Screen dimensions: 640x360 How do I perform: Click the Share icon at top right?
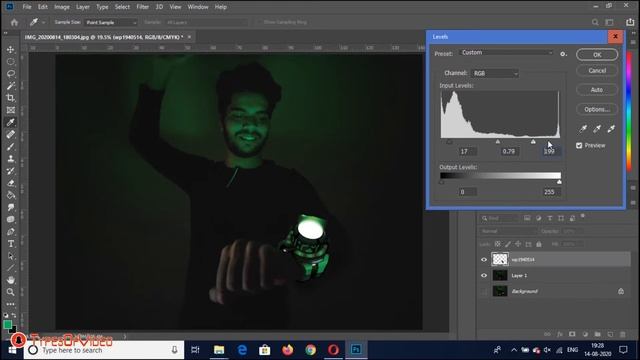coord(630,22)
